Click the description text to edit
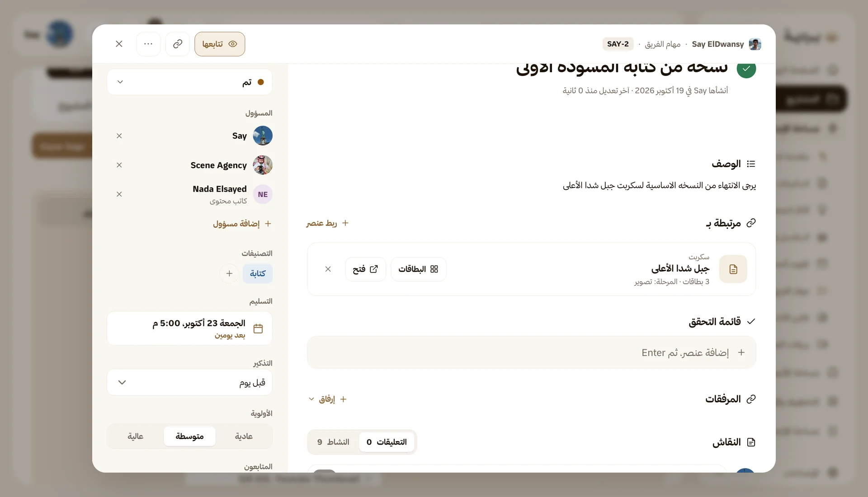The width and height of the screenshot is (868, 497). pyautogui.click(x=659, y=186)
